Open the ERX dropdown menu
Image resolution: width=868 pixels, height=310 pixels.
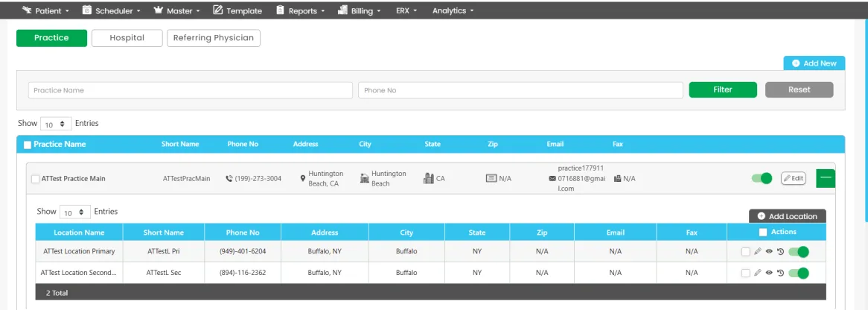pyautogui.click(x=406, y=10)
